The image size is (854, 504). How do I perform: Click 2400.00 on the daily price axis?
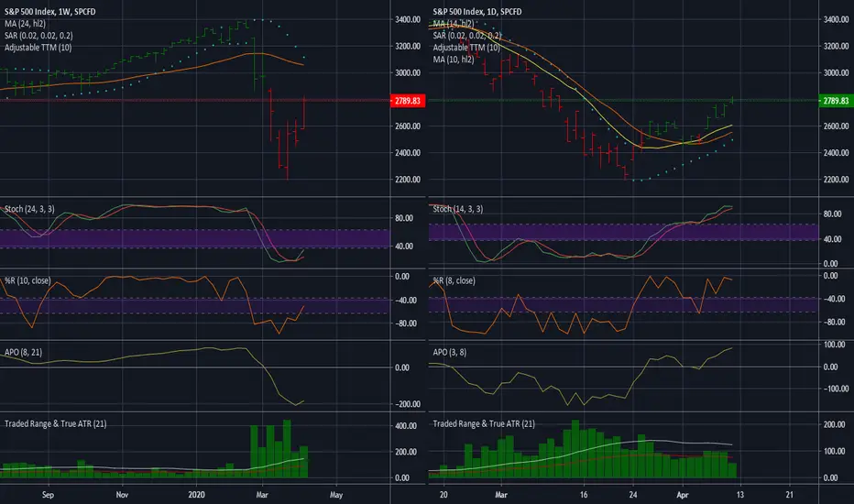pos(836,152)
